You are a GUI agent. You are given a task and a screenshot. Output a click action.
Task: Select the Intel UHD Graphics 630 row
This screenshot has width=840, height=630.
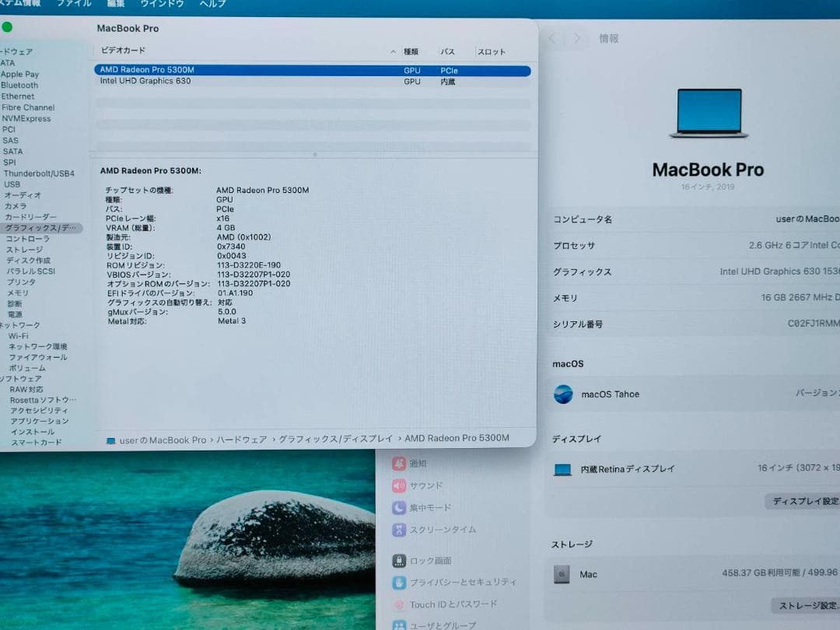point(313,82)
